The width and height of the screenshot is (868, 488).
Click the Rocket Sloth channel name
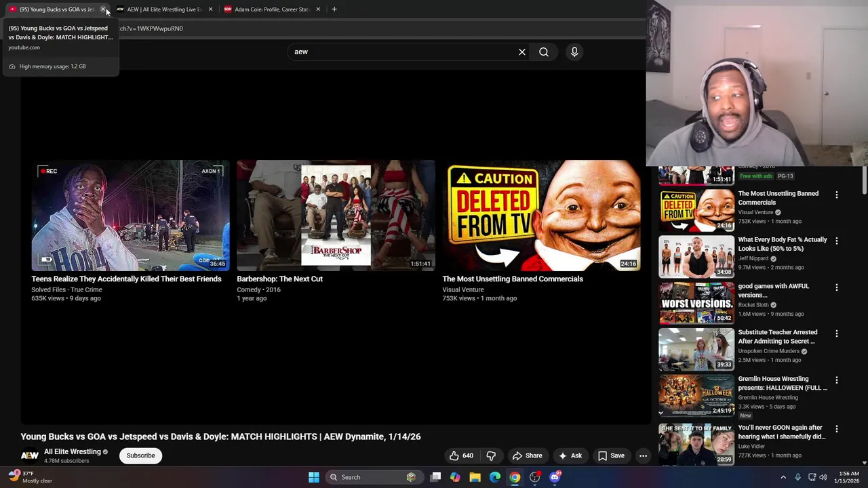point(753,305)
